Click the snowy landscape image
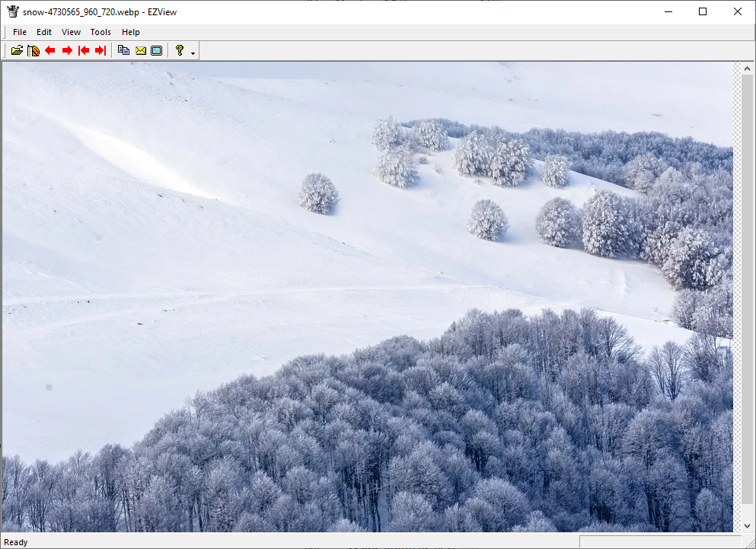The height and width of the screenshot is (549, 756). pyautogui.click(x=365, y=297)
